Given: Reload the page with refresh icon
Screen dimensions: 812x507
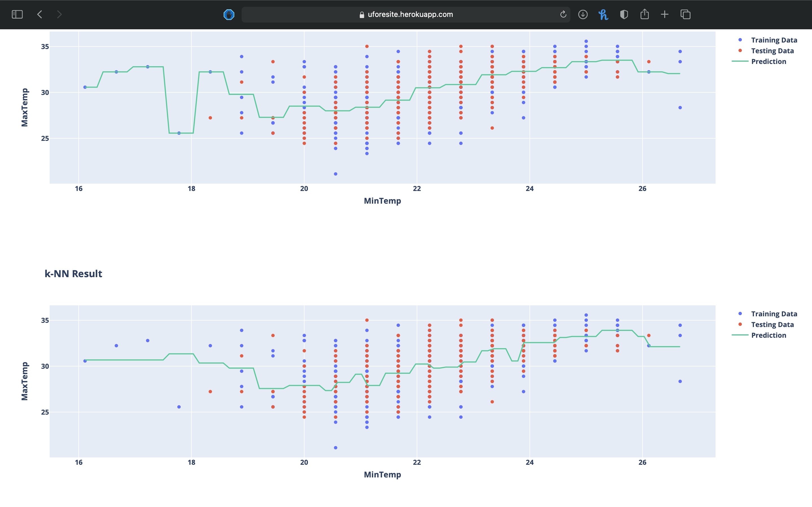Looking at the screenshot, I should (563, 14).
